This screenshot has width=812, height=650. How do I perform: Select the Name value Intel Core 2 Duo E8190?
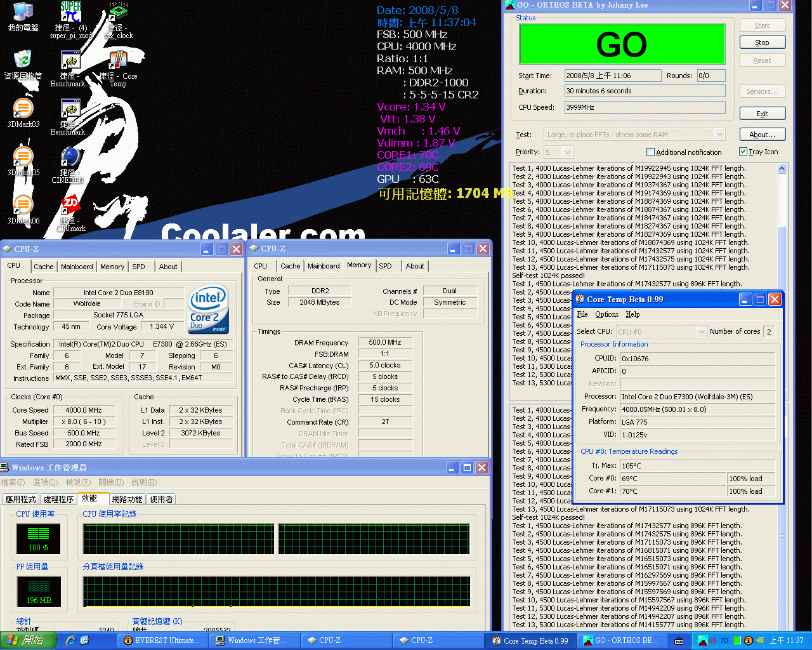(118, 293)
